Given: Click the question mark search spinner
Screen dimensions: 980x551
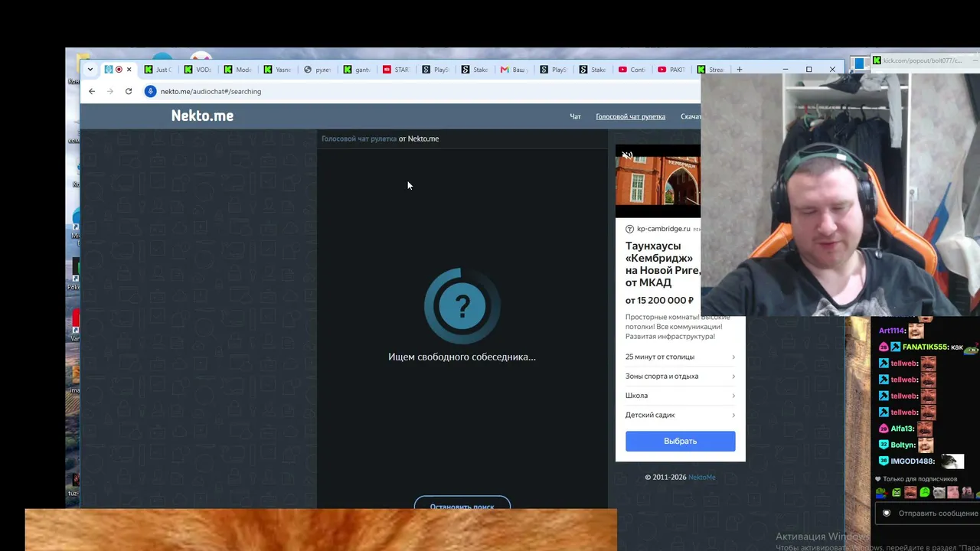Looking at the screenshot, I should (462, 306).
